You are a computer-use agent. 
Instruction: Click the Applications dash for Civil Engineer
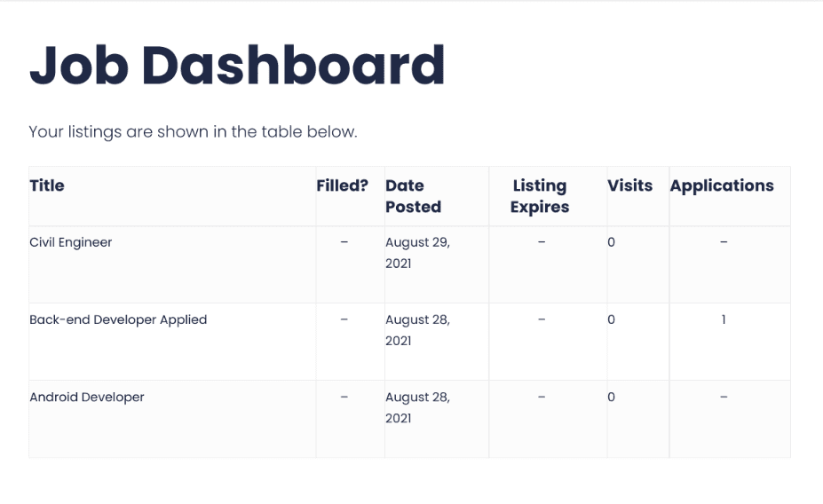(x=724, y=242)
